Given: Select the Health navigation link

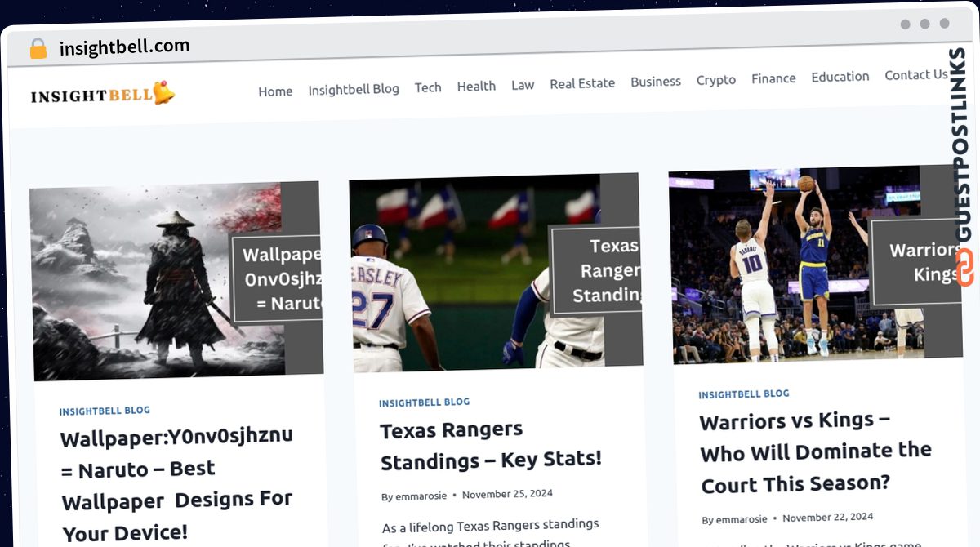Looking at the screenshot, I should (x=476, y=86).
